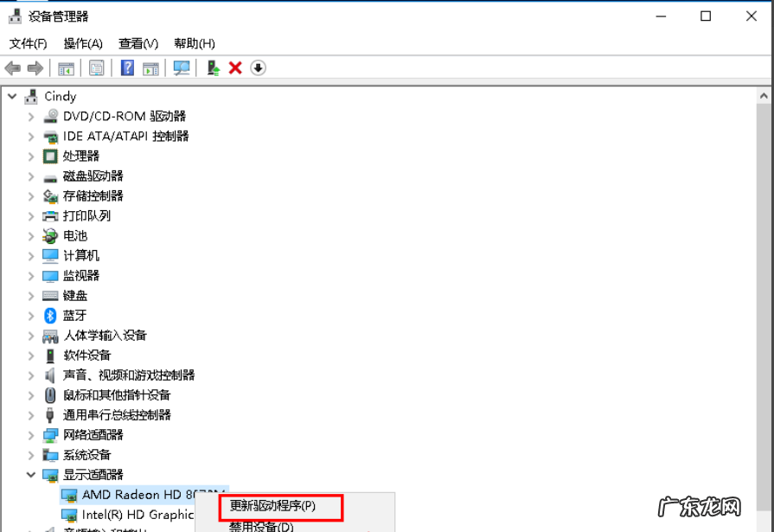Expand the 系统设备 node
The image size is (774, 532).
(31, 455)
